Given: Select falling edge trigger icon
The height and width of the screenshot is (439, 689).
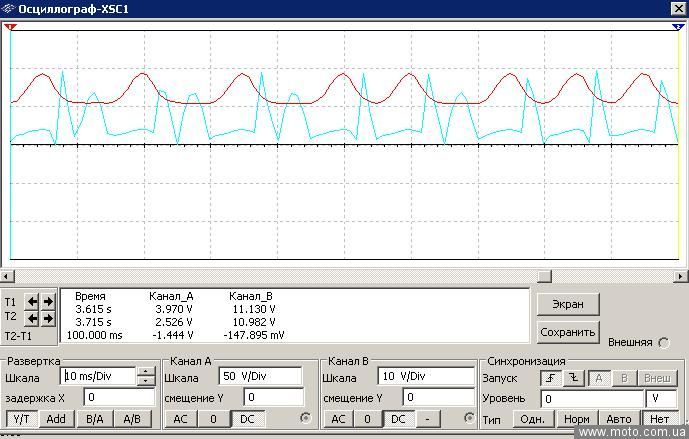Looking at the screenshot, I should [x=573, y=378].
